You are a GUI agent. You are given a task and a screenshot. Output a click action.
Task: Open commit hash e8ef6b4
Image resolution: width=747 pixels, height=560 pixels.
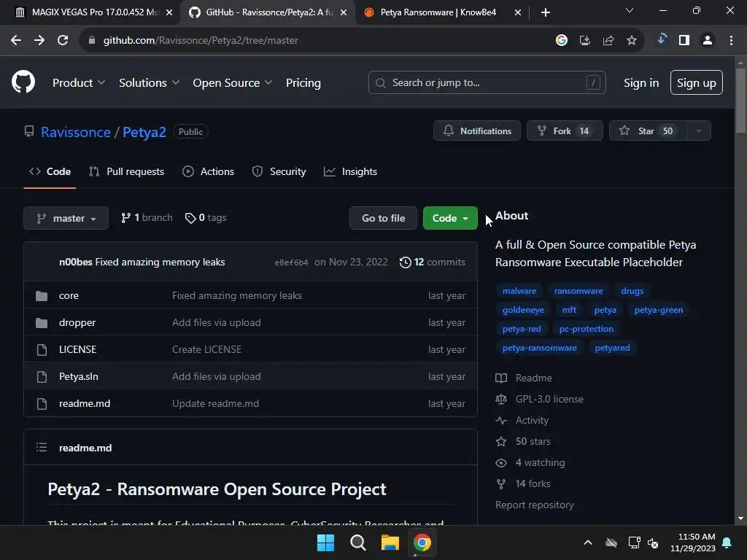coord(292,262)
